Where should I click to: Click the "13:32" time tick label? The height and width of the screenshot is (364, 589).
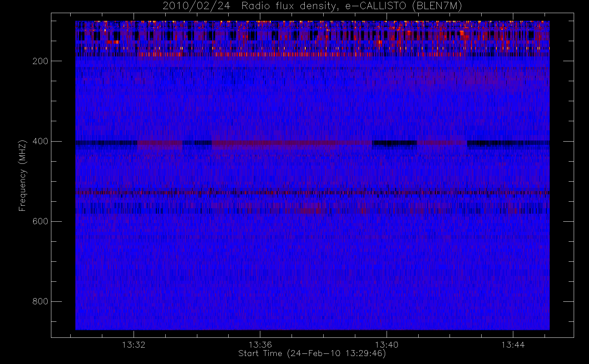[x=134, y=345]
